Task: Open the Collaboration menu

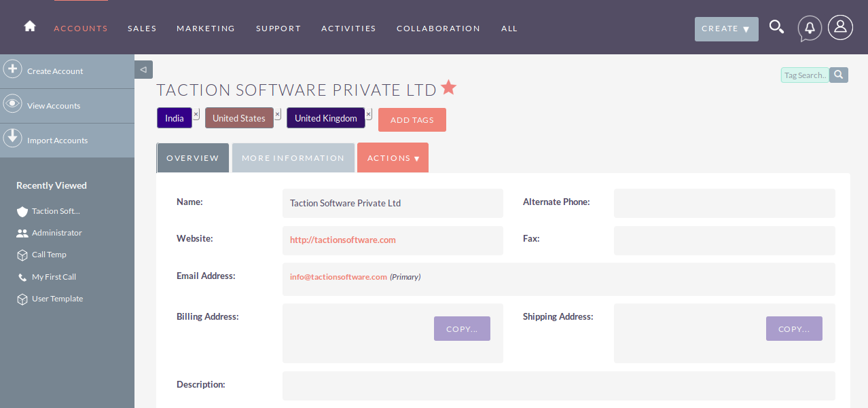Action: point(438,29)
